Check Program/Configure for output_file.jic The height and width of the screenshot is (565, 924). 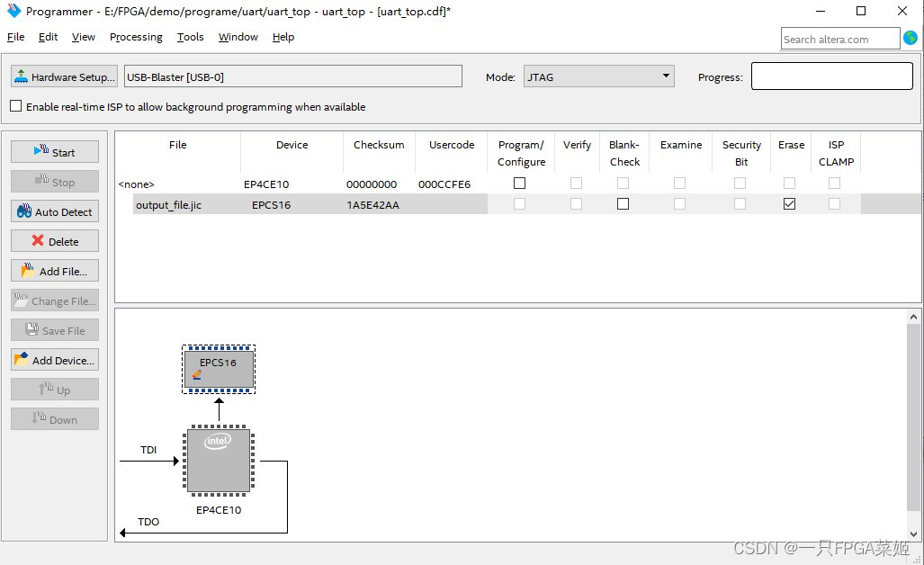519,204
